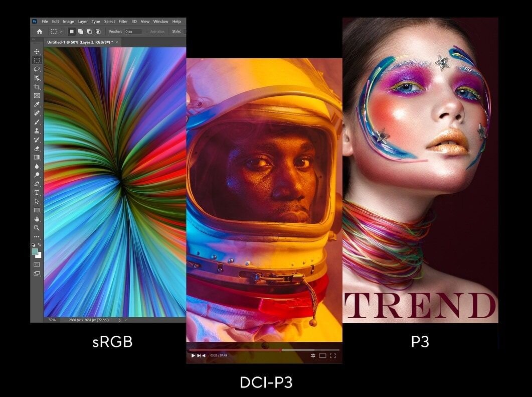Toggle theater mode in the video player

tap(322, 355)
